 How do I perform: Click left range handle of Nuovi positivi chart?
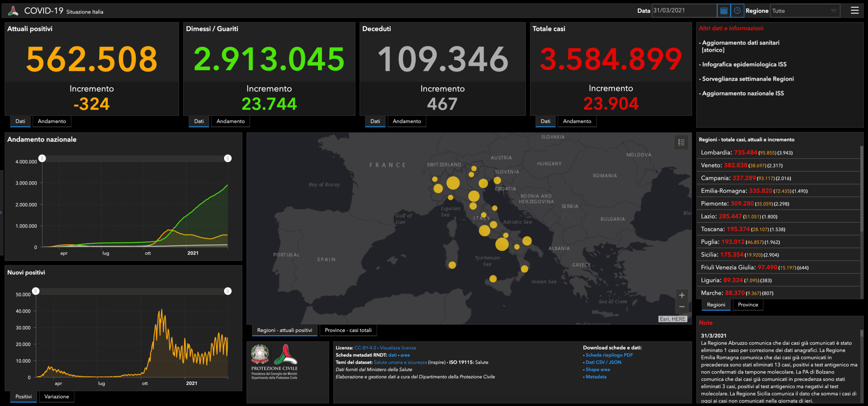[x=36, y=291]
